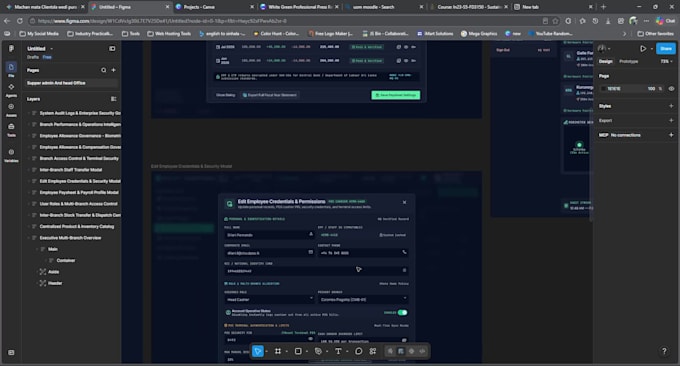Select the Rectangle shape tool
The image size is (680, 366).
(x=298, y=351)
